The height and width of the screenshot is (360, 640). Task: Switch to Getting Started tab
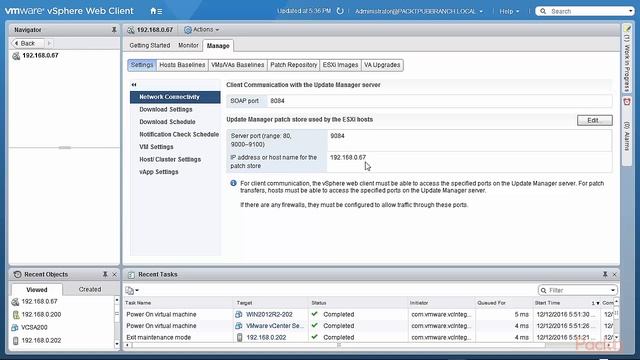(150, 45)
